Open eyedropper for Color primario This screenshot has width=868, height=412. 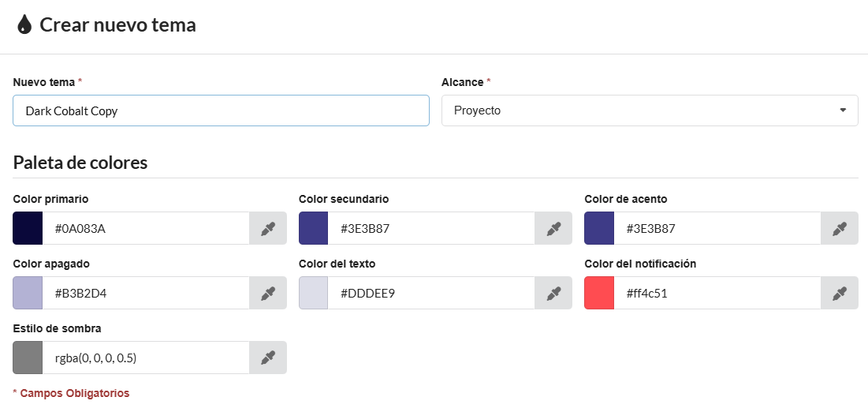tap(268, 228)
